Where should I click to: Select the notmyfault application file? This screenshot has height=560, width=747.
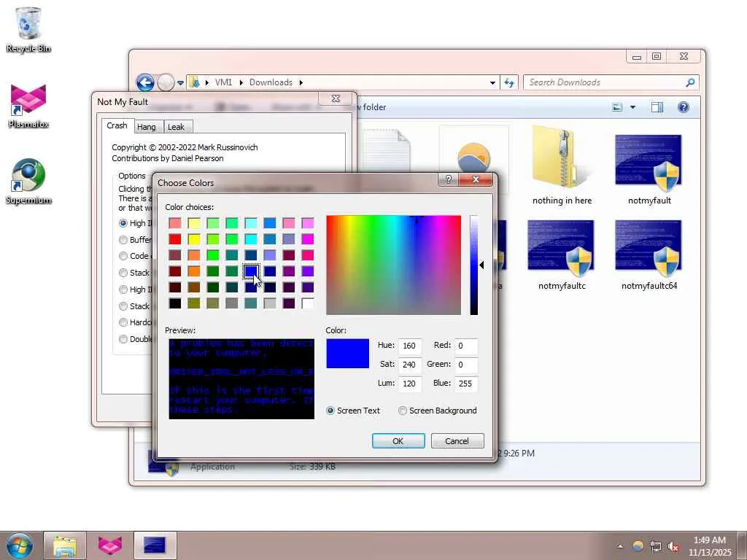click(649, 169)
